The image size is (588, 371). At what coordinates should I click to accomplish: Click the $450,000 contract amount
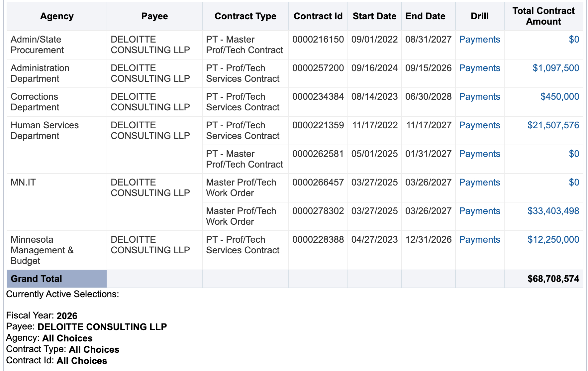[559, 97]
